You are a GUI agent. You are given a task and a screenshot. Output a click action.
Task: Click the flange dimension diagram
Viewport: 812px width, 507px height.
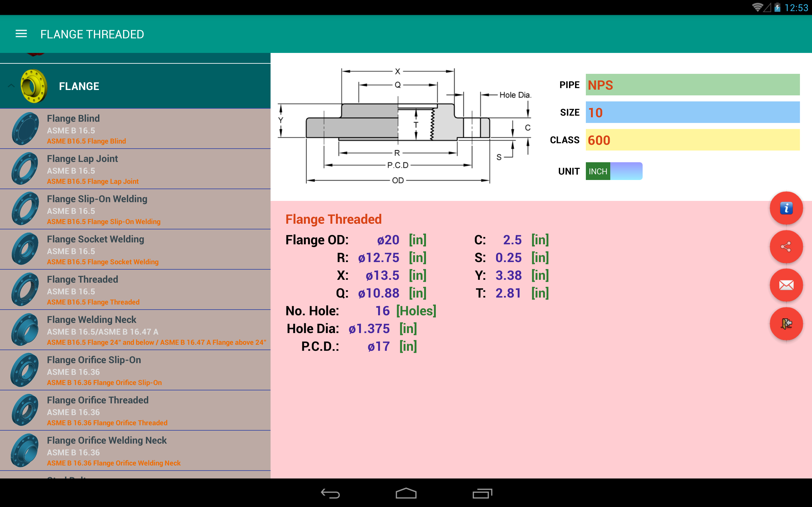coord(405,126)
